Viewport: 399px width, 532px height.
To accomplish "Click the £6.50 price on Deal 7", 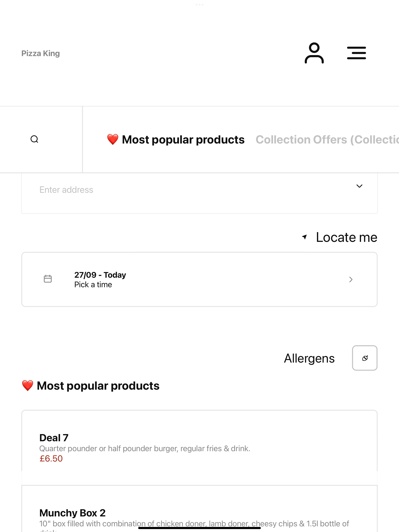I will pyautogui.click(x=51, y=458).
